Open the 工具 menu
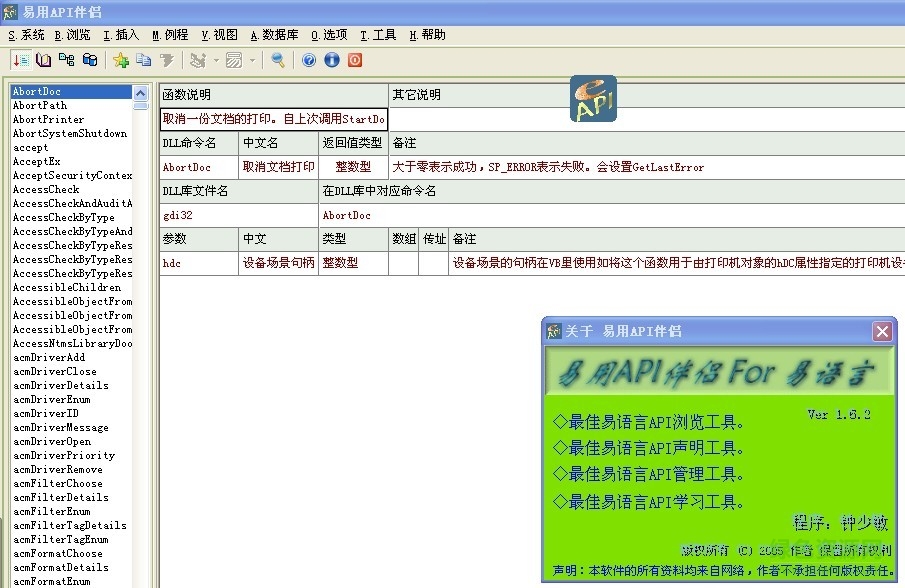Viewport: 905px width, 588px height. (x=378, y=33)
